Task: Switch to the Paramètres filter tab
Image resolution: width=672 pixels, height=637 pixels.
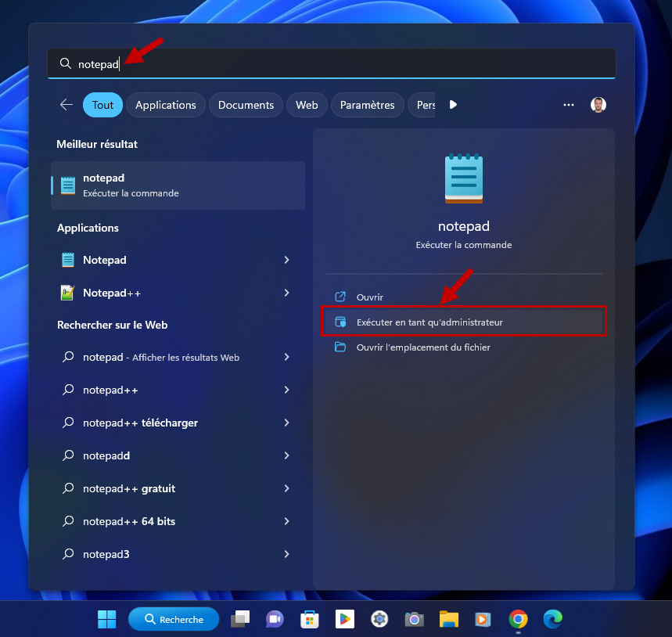Action: [367, 105]
